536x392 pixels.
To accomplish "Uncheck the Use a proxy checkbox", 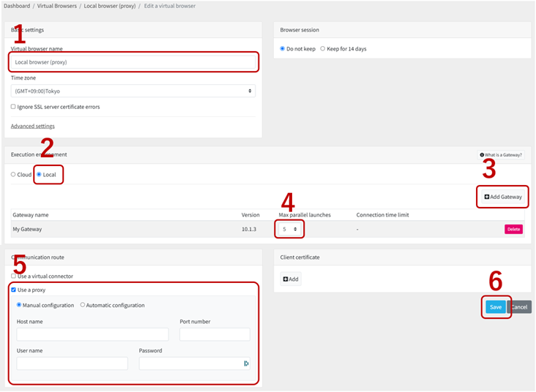I will (x=13, y=290).
